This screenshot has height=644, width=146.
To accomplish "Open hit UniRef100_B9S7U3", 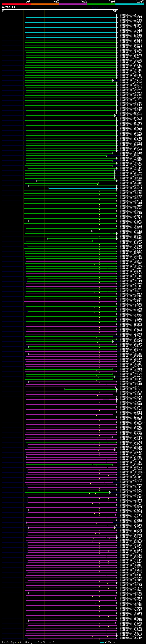I will pyautogui.click(x=131, y=233).
